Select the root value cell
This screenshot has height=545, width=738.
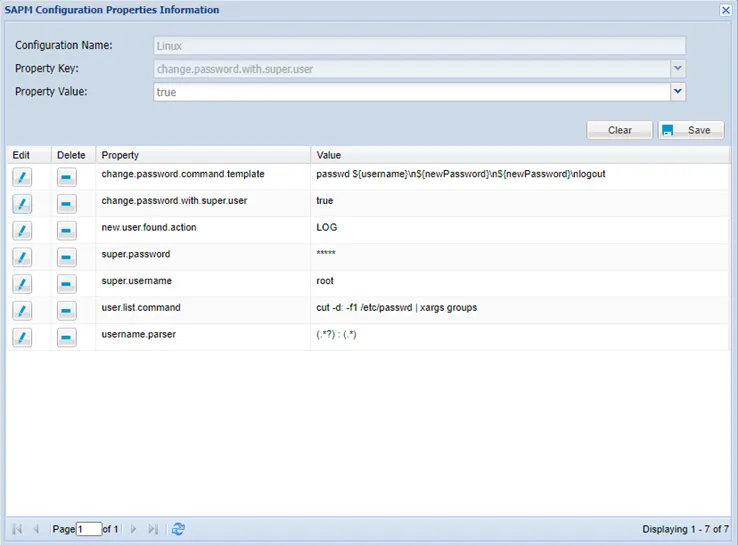[x=325, y=281]
